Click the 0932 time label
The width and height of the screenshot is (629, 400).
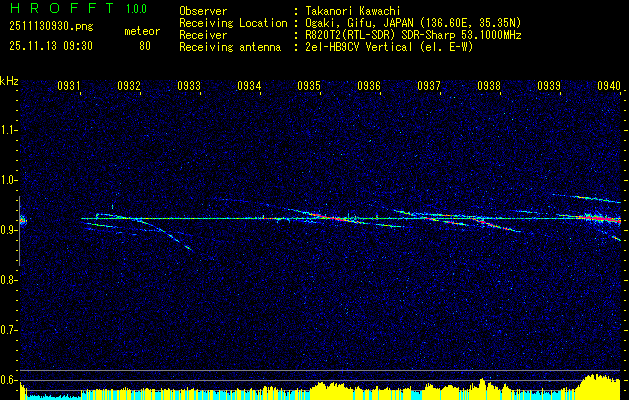[x=129, y=85]
